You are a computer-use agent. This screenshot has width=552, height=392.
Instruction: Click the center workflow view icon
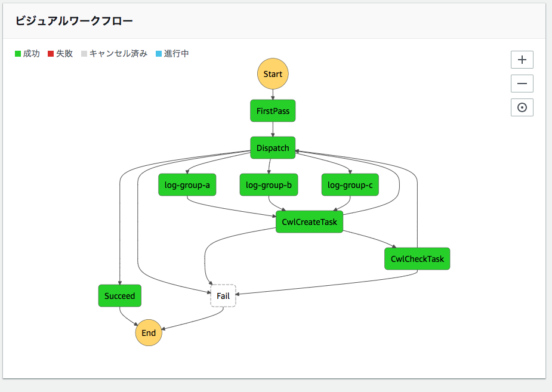pos(522,107)
